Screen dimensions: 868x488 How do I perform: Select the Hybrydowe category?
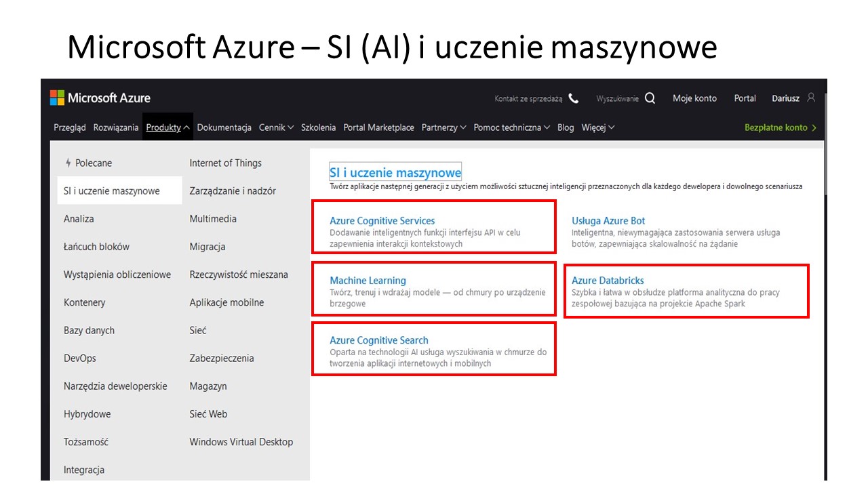(x=87, y=413)
